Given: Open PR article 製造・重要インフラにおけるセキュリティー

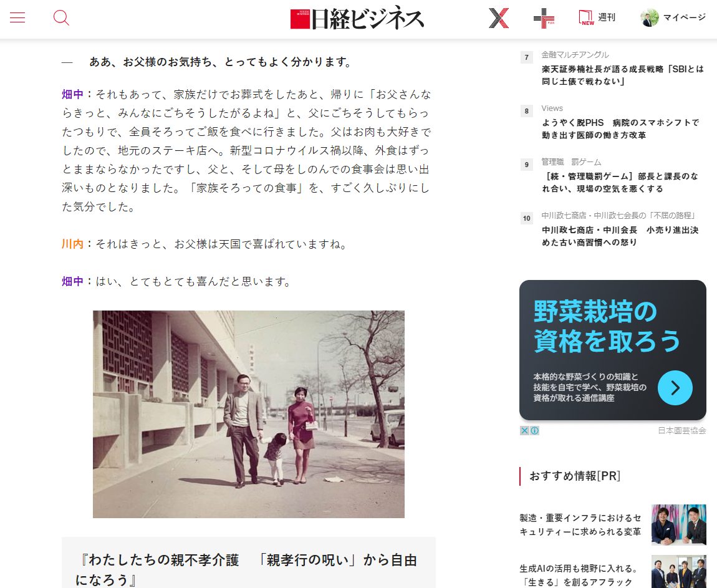Looking at the screenshot, I should click(580, 524).
